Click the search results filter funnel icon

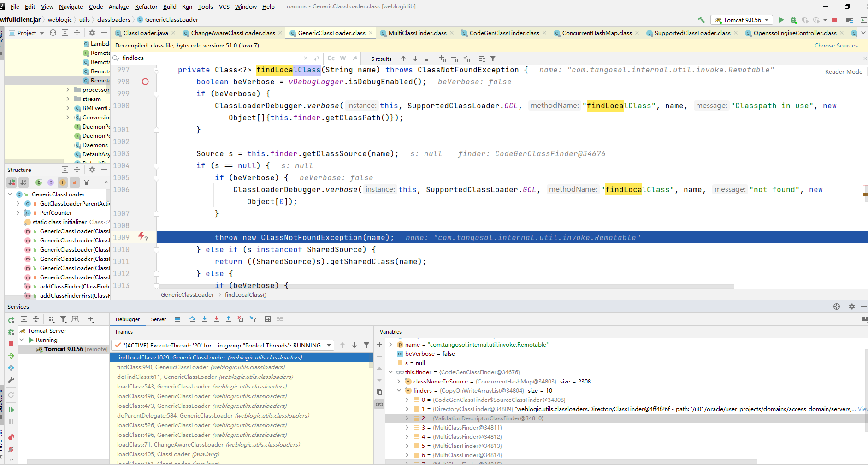click(x=493, y=59)
